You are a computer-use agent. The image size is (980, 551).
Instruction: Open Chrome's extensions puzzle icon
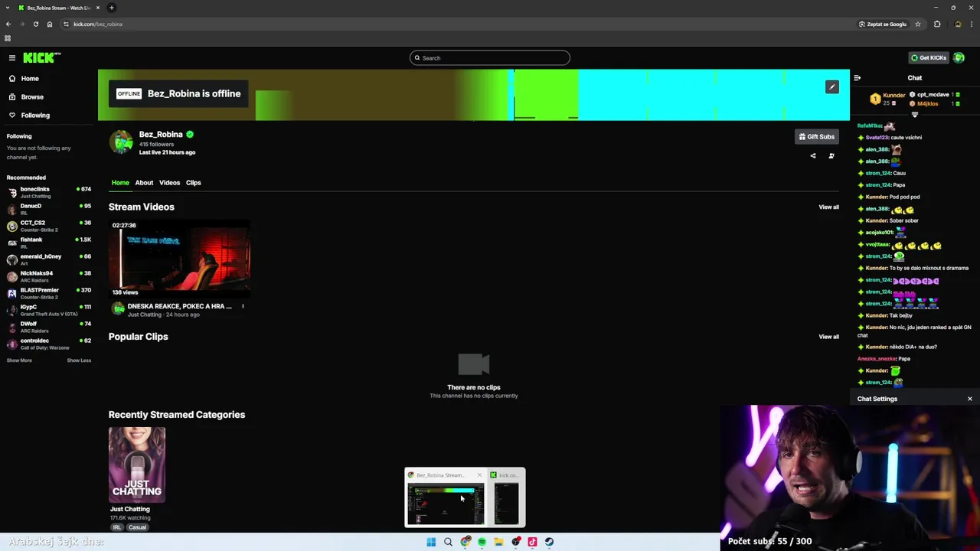click(x=937, y=24)
